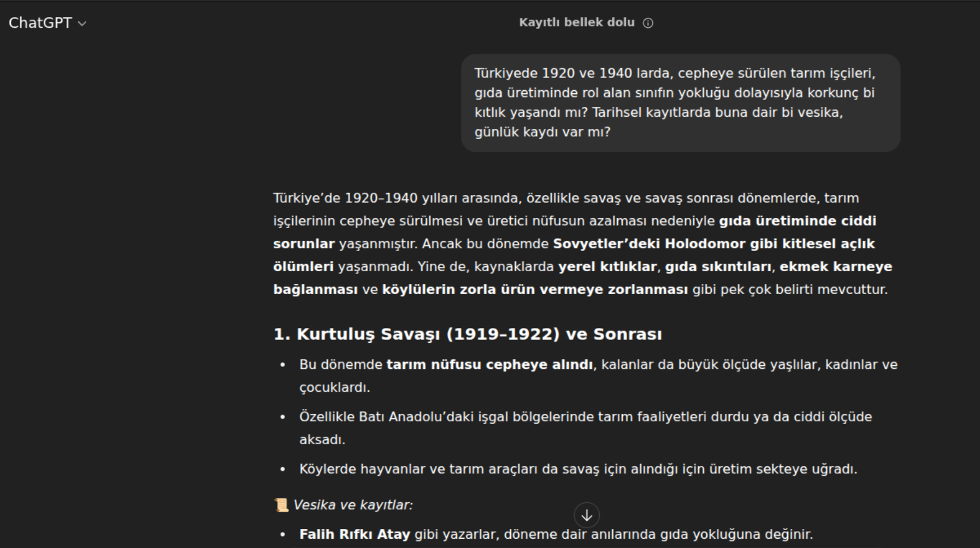Click bold phrase 'tarım nüfusu cepheye alındı'
The width and height of the screenshot is (980, 548).
click(489, 365)
